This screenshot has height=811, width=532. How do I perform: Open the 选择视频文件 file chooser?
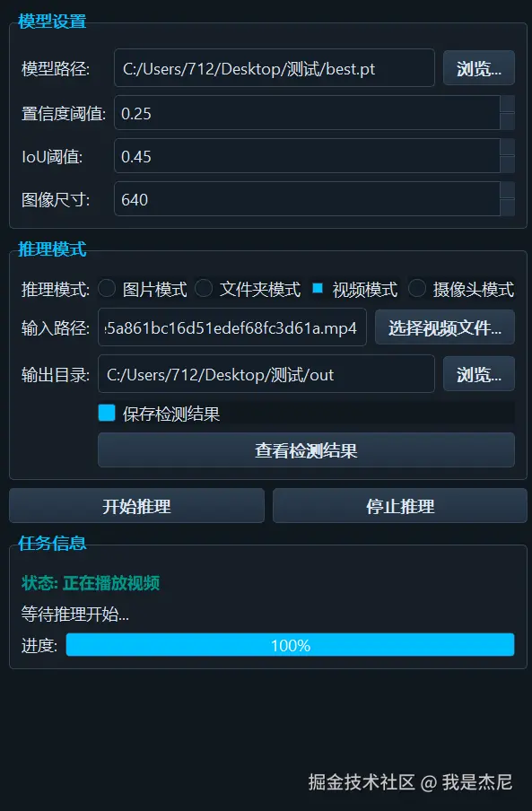(x=445, y=327)
